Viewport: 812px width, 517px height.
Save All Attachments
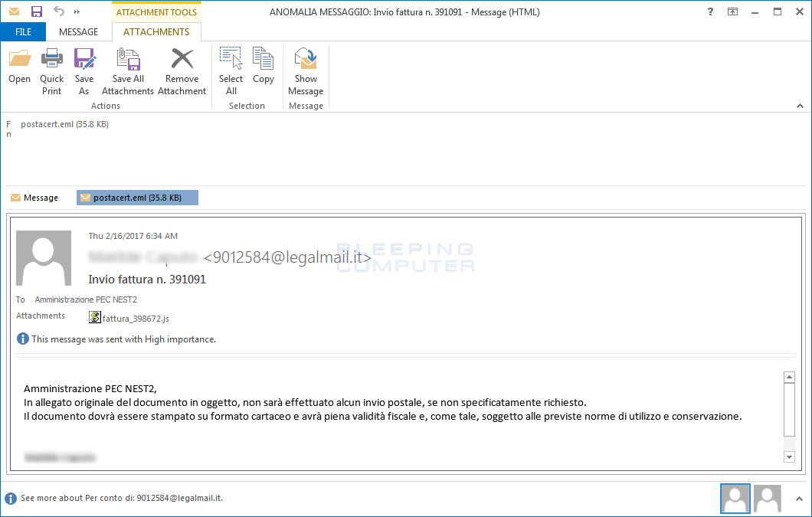tap(128, 71)
